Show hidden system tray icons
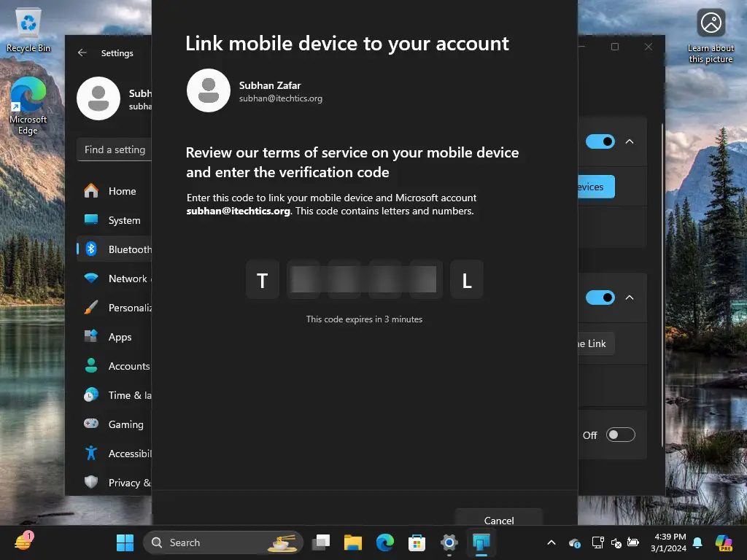Image resolution: width=747 pixels, height=560 pixels. coord(551,542)
